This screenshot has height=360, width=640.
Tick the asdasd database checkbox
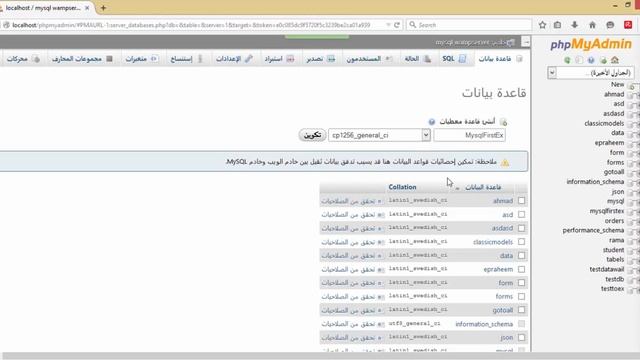click(521, 228)
